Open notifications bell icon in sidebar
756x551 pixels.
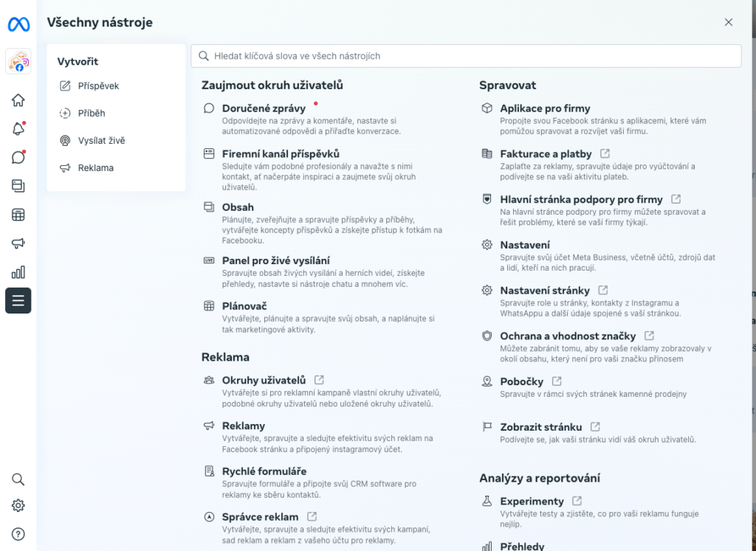tap(18, 129)
